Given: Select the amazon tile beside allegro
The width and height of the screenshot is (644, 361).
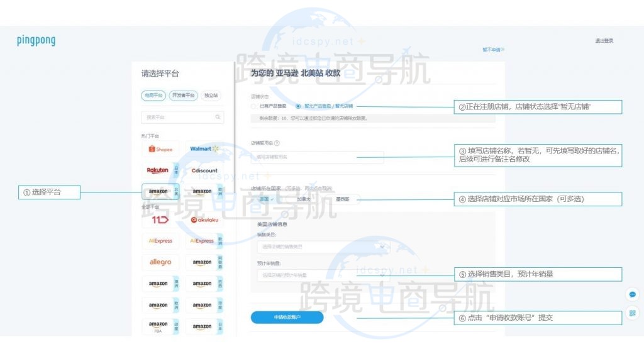Looking at the screenshot, I should pyautogui.click(x=204, y=262).
